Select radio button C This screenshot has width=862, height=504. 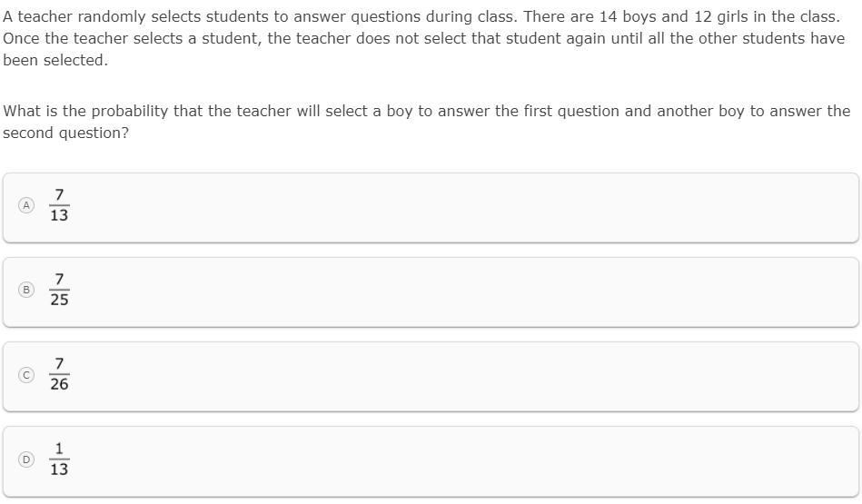click(x=25, y=375)
